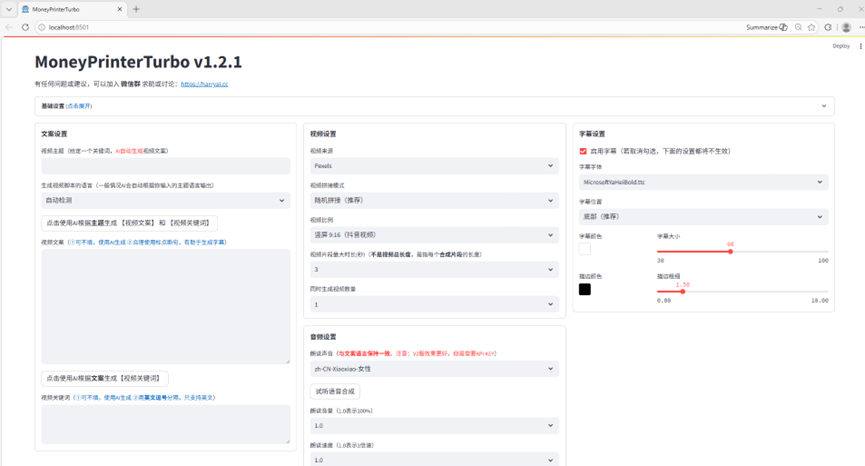Go back in browser history
Viewport: 865px width, 466px height.
9,27
